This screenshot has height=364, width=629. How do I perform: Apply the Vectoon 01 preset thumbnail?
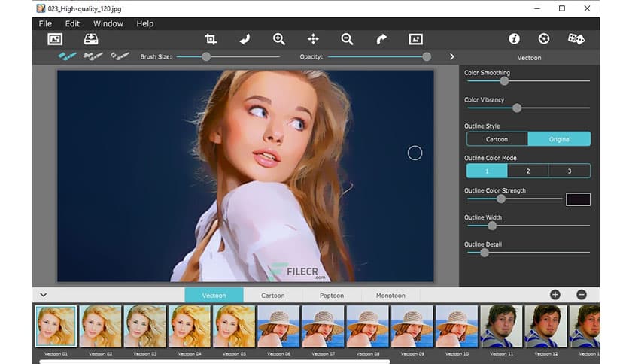[56, 326]
